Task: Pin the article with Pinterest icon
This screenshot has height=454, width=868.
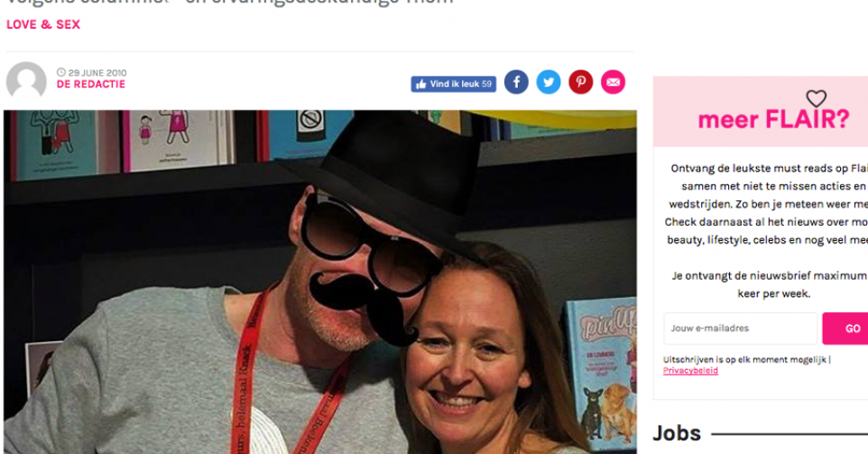Action: pos(581,82)
